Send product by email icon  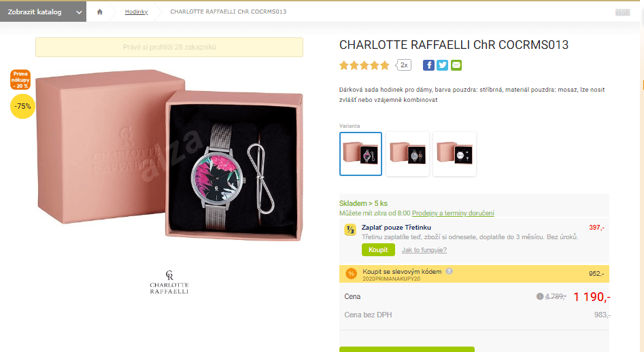tap(456, 65)
